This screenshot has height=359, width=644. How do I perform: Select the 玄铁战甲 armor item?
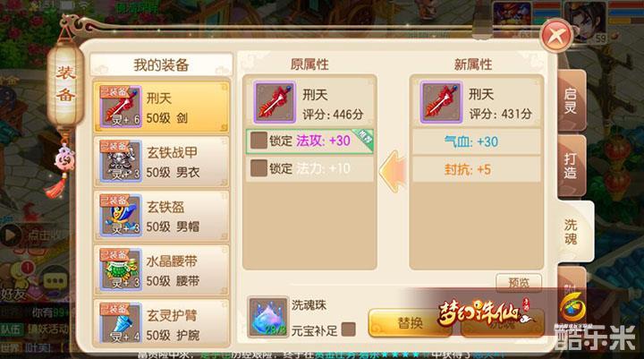coord(161,161)
